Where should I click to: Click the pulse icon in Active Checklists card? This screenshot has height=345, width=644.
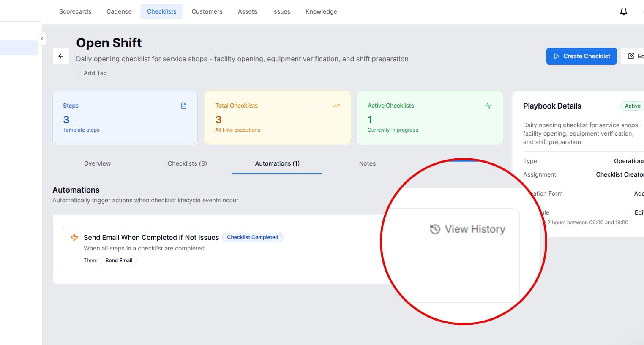488,106
